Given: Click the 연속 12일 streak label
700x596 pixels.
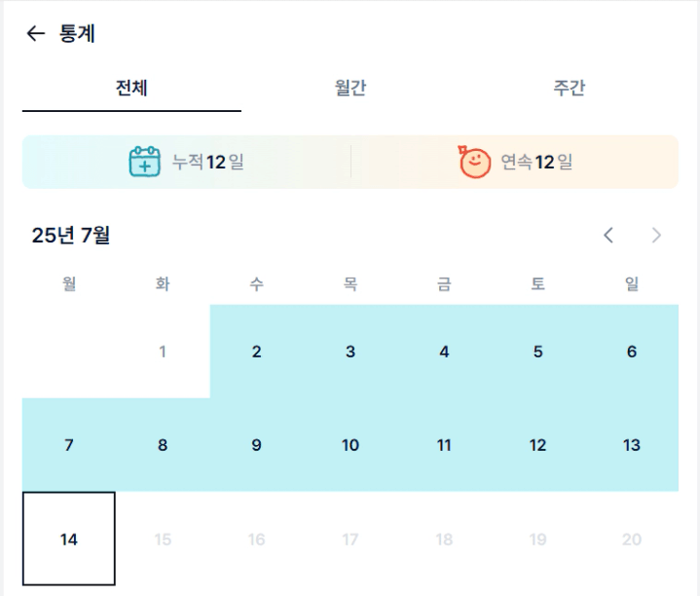Looking at the screenshot, I should pyautogui.click(x=536, y=162).
